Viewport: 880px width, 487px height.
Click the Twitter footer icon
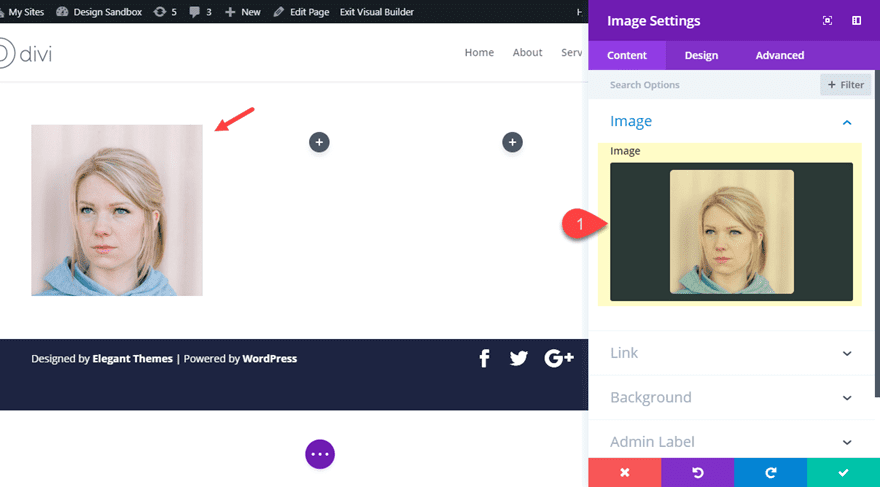point(519,359)
